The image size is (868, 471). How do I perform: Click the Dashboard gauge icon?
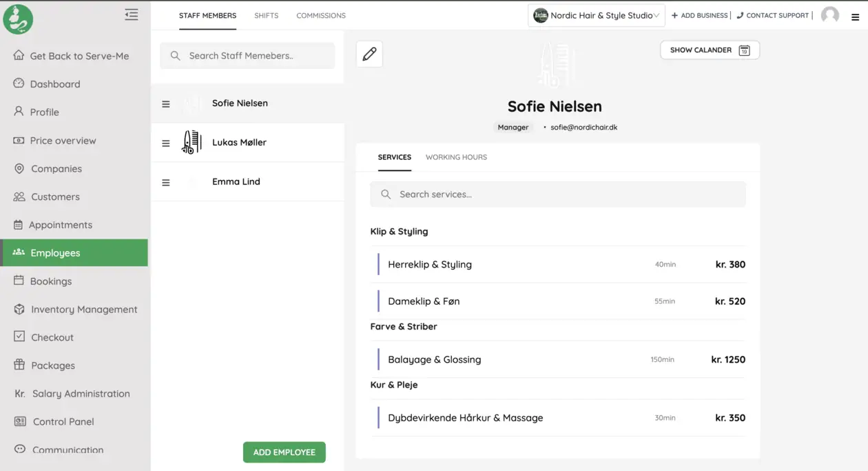click(x=19, y=83)
